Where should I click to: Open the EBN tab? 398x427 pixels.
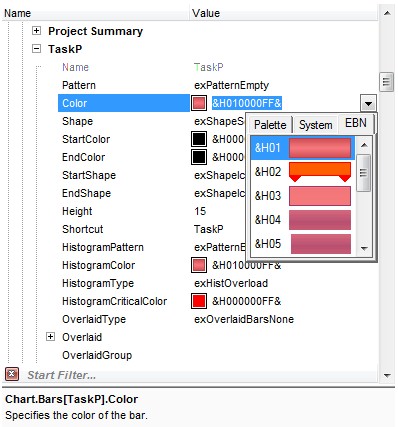point(356,123)
